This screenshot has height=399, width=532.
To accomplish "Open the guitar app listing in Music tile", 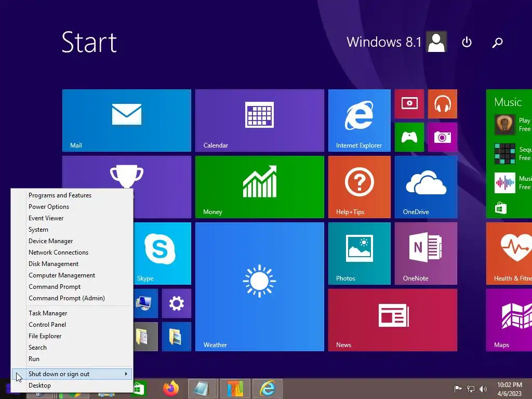I will [512, 125].
